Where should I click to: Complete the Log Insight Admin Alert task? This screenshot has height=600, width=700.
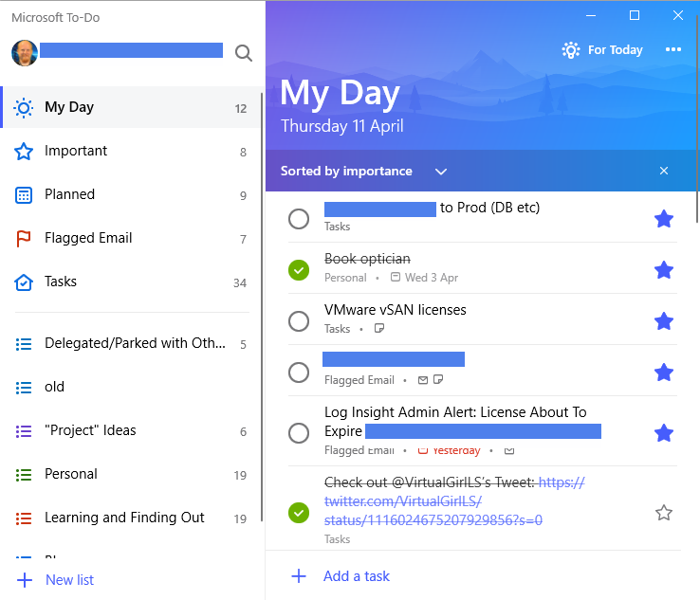[299, 433]
